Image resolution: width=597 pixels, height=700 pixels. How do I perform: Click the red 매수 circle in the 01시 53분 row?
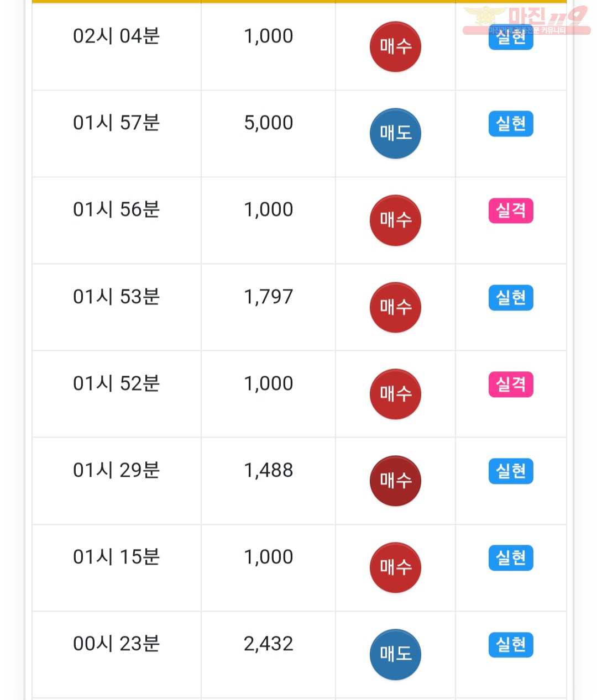point(395,307)
